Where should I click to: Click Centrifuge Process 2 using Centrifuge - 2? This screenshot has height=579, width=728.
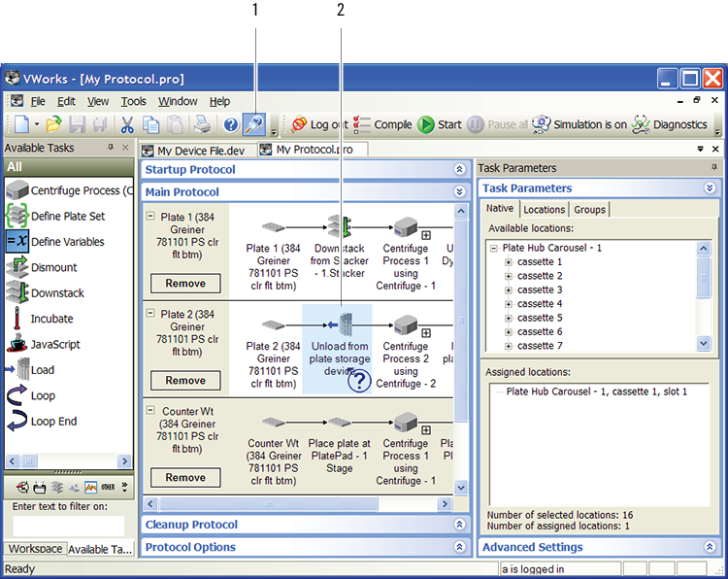click(x=406, y=351)
